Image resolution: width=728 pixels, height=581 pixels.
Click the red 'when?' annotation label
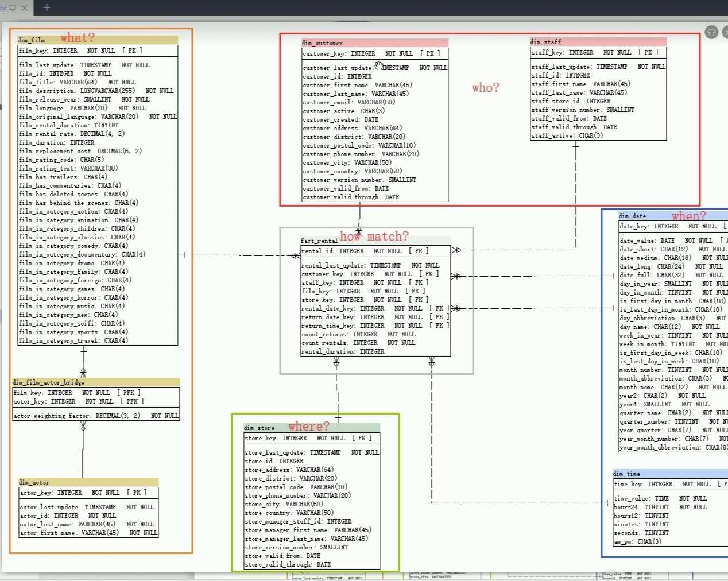(689, 216)
